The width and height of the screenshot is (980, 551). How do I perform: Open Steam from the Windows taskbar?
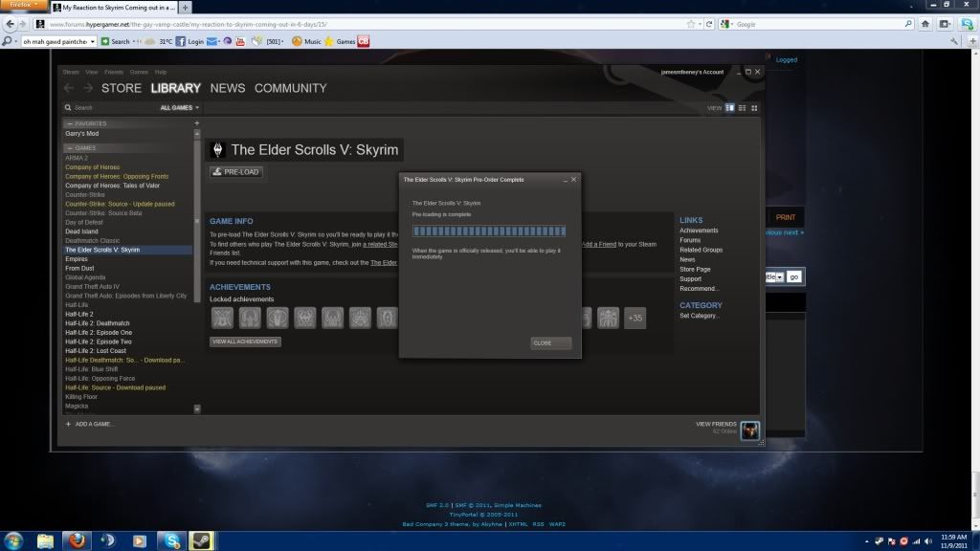[201, 540]
